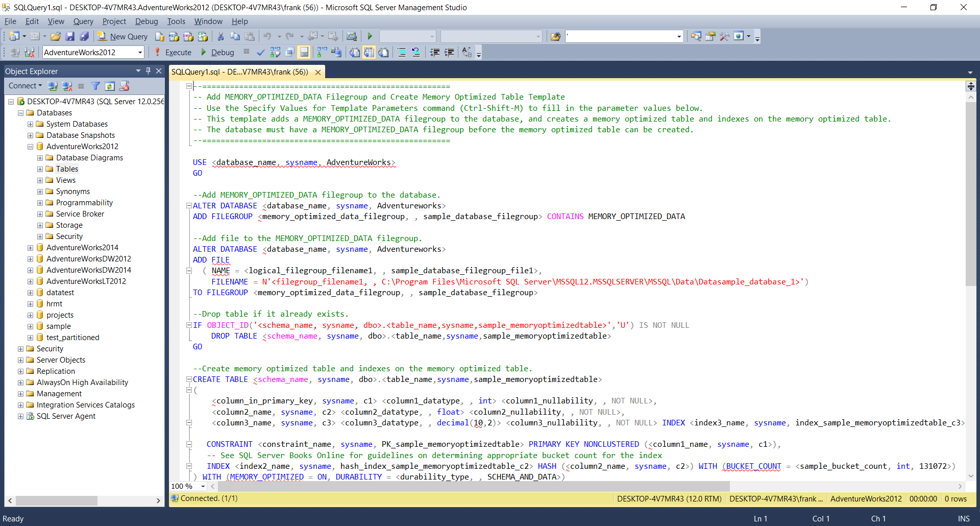Click the Copy icon in toolbar
This screenshot has height=526, width=980.
pyautogui.click(x=235, y=36)
